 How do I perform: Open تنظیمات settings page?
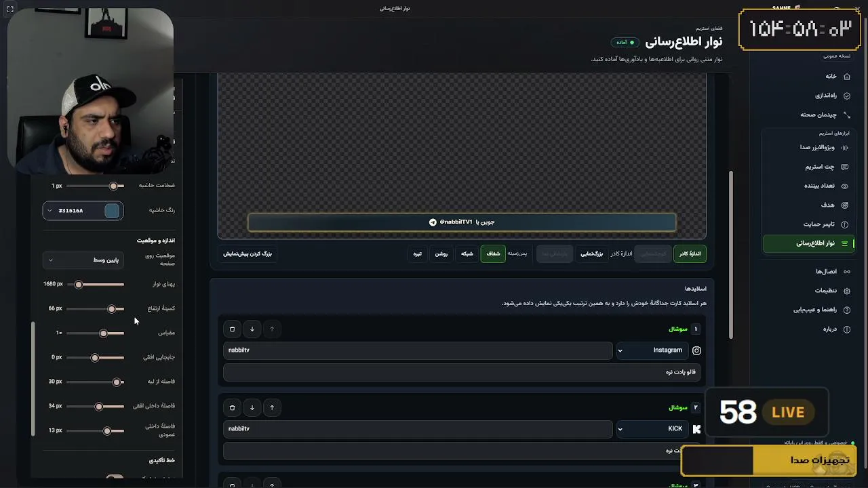[808, 291]
